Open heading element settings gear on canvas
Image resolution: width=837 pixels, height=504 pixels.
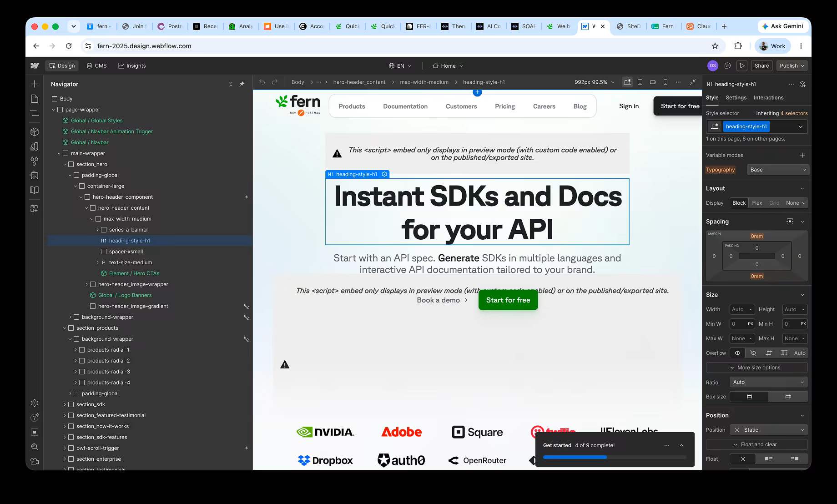pos(384,174)
